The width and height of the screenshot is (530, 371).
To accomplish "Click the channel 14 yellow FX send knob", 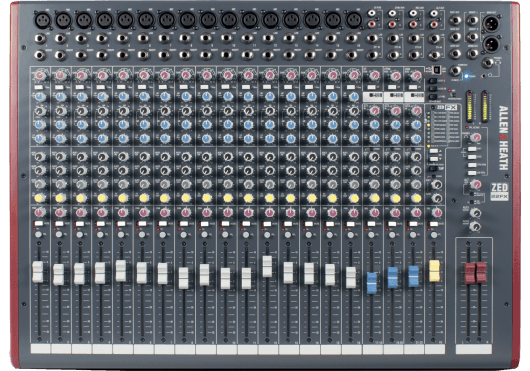I will pos(311,198).
